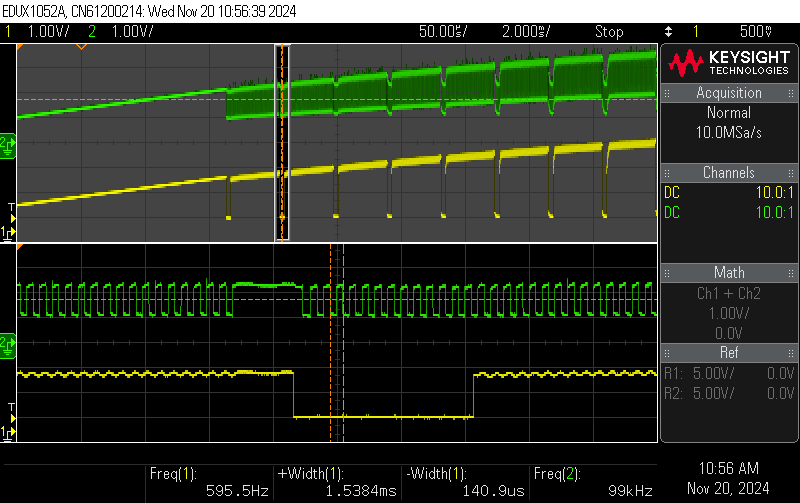Select the Freq(1) 595.5Hz measurement

(x=209, y=482)
